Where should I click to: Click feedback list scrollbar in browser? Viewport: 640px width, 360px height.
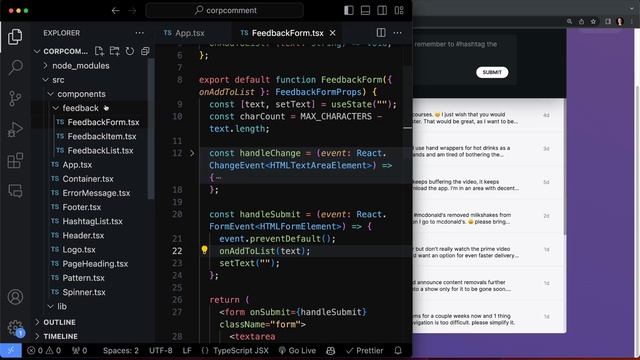(564, 167)
